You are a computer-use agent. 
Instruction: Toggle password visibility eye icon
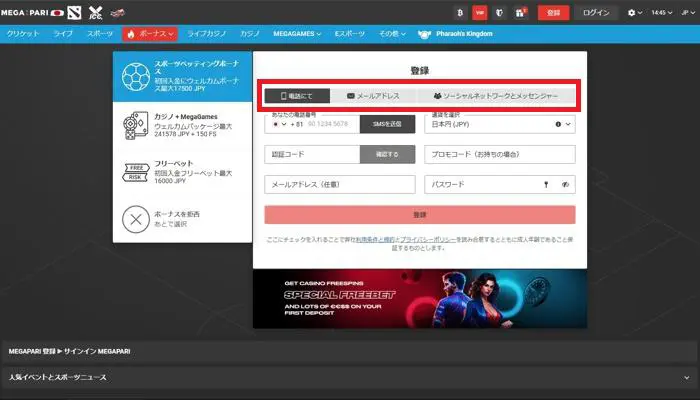point(564,185)
